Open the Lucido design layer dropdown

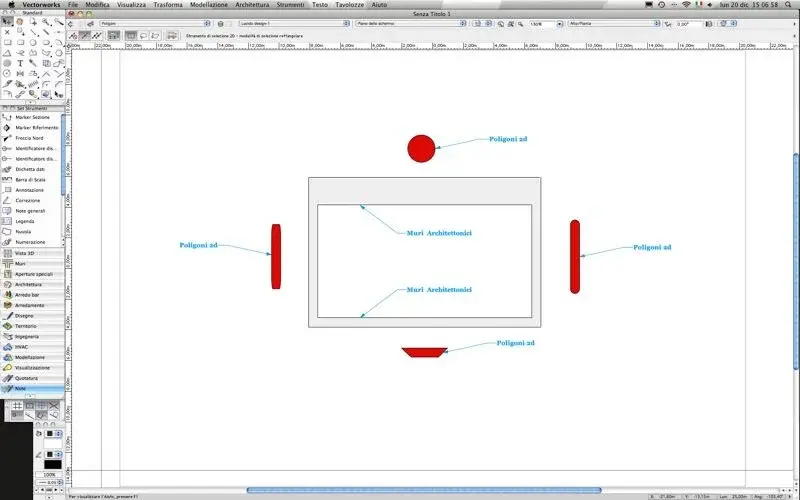coord(294,23)
